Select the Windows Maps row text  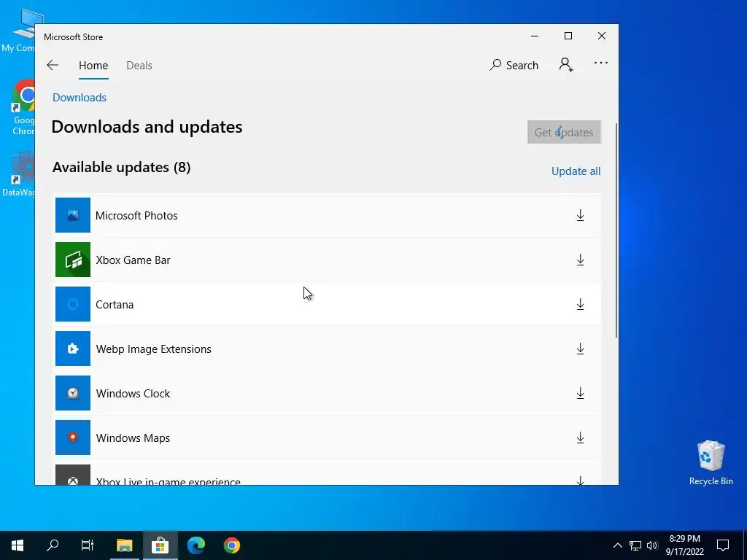tap(133, 438)
